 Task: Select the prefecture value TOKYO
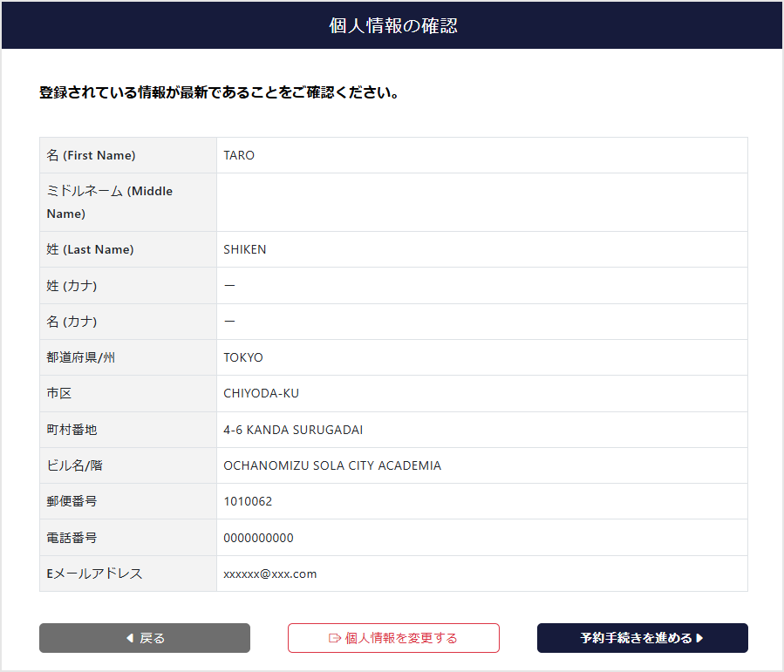[x=243, y=357]
